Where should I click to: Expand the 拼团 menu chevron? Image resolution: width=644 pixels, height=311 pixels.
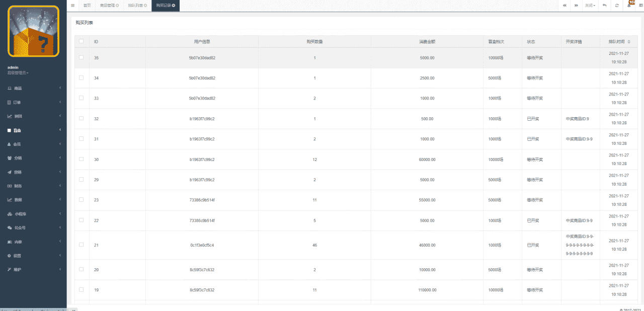pyautogui.click(x=60, y=116)
